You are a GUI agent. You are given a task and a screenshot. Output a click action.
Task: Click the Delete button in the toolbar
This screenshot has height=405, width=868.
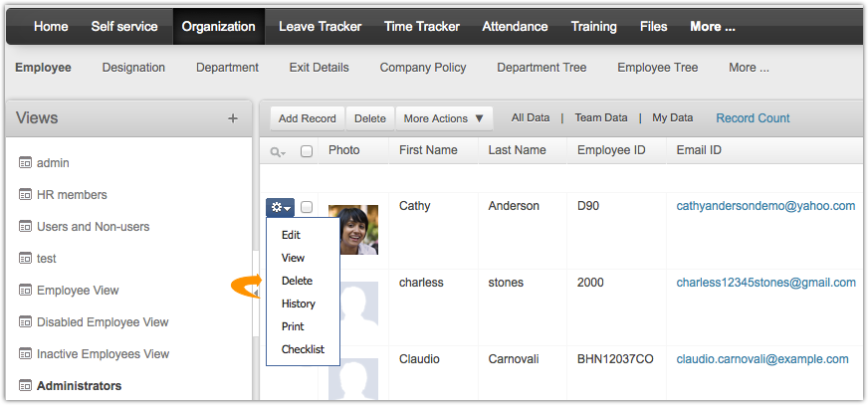(x=370, y=118)
